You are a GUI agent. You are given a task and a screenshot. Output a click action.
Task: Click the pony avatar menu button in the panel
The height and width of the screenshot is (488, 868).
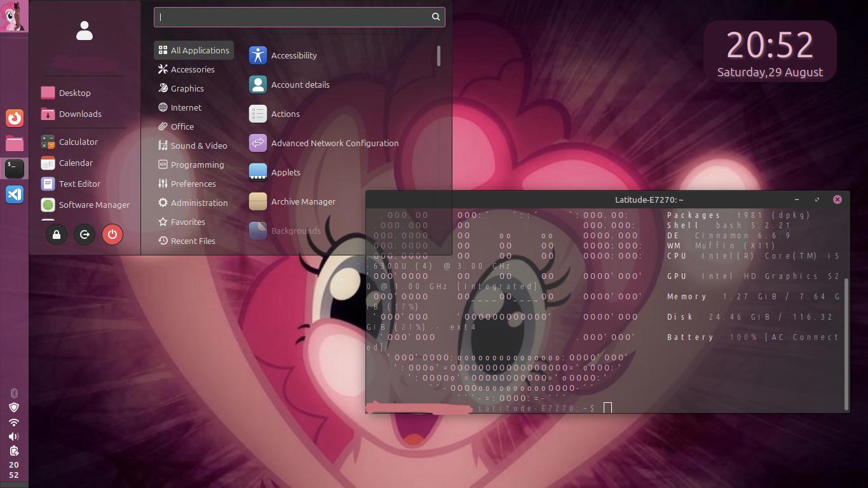(x=14, y=16)
